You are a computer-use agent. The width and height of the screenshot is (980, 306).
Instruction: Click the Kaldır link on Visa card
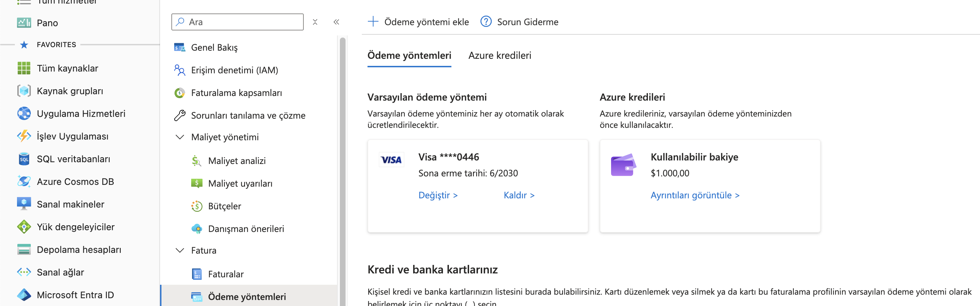pyautogui.click(x=519, y=195)
